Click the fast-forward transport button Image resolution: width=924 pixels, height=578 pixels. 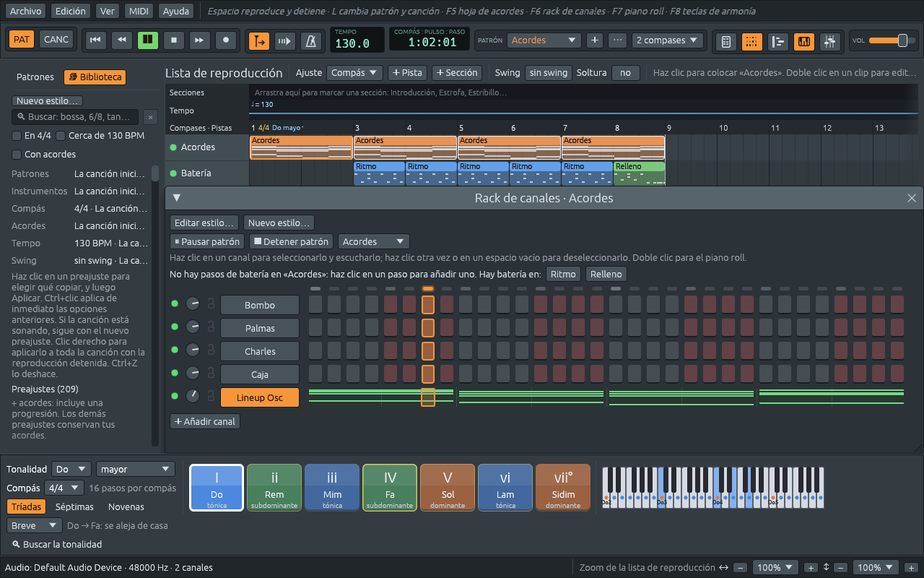(x=200, y=40)
